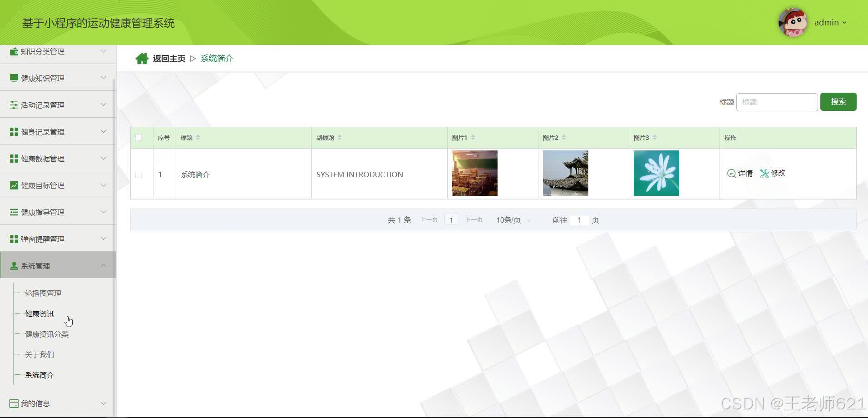Check the row 1 系统简介 checkbox
Viewport: 868px width, 418px height.
(138, 175)
